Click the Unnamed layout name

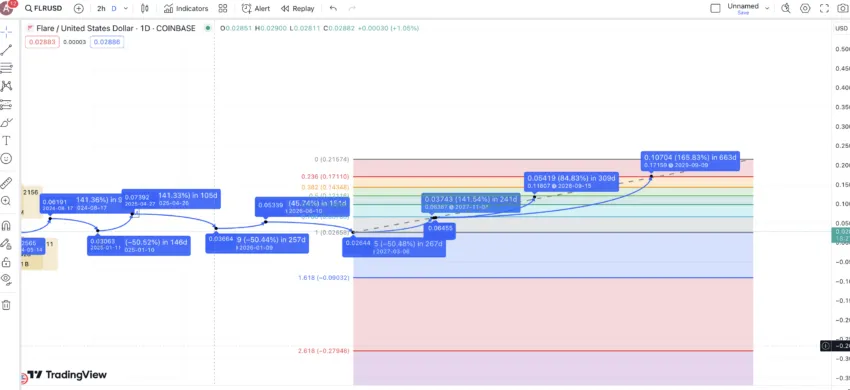coord(743,6)
